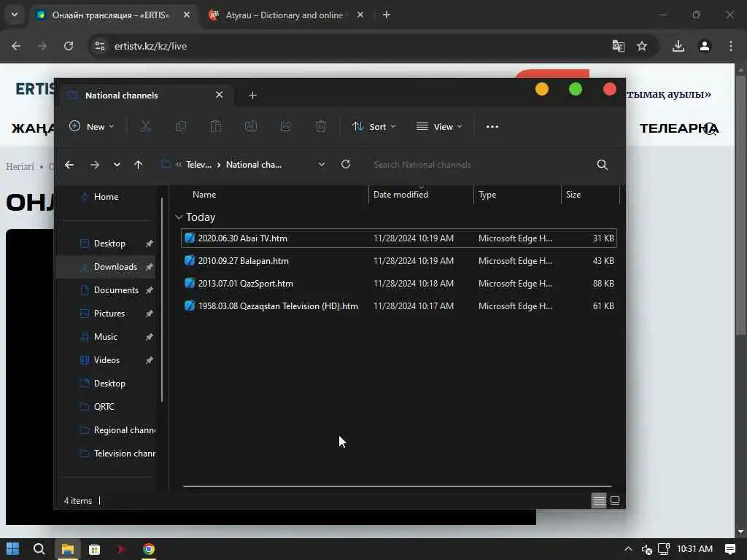Reload the ertistv.kz page

[x=69, y=46]
